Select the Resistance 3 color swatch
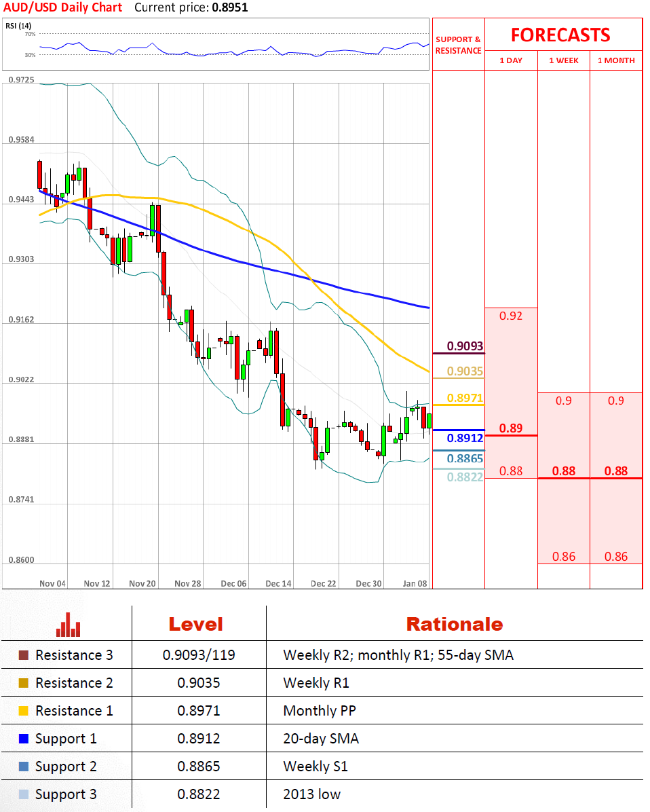Image resolution: width=650 pixels, height=812 pixels. pyautogui.click(x=24, y=656)
